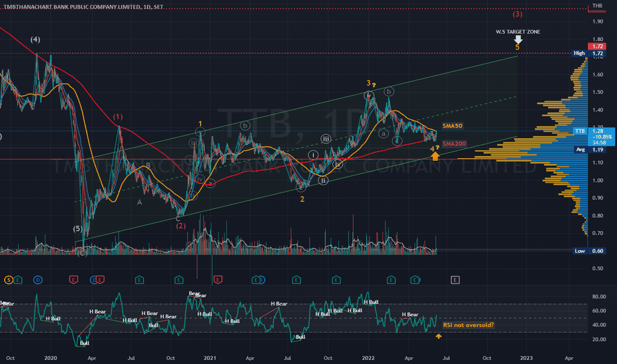617x364 pixels.
Task: Select the grey letter A correction label
Action: coord(139,203)
